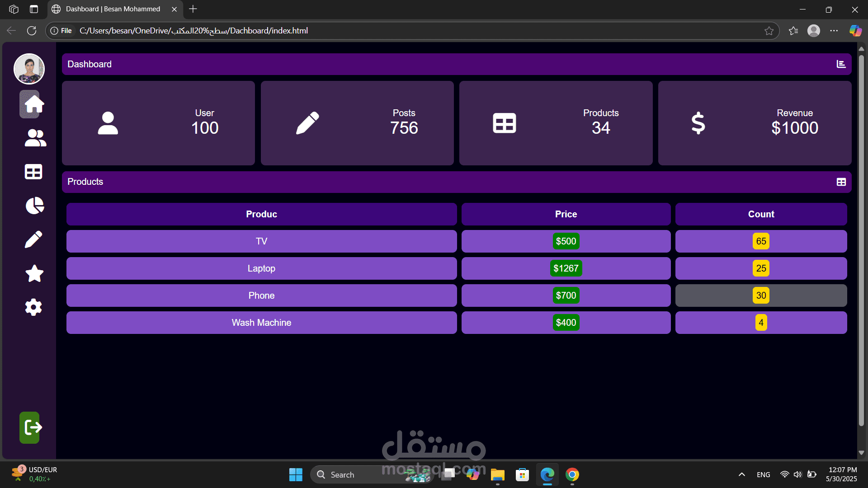The width and height of the screenshot is (868, 488).
Task: Open the Windows Start menu
Action: (x=296, y=474)
